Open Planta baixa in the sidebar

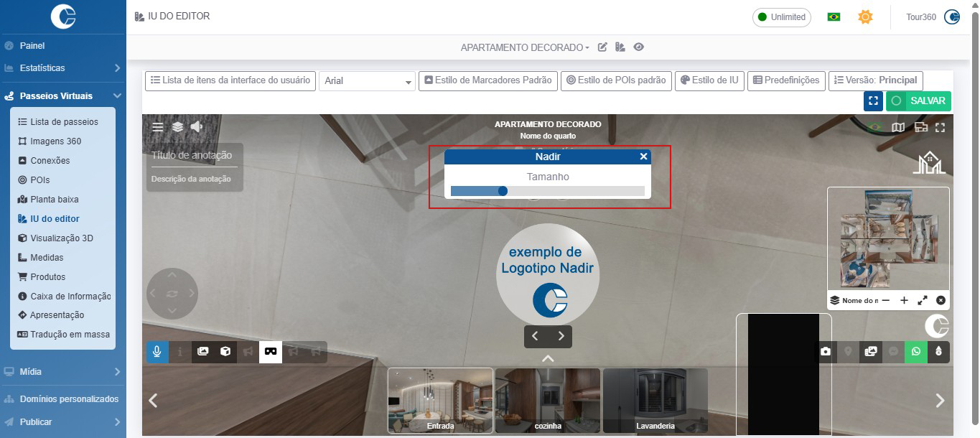tap(54, 200)
